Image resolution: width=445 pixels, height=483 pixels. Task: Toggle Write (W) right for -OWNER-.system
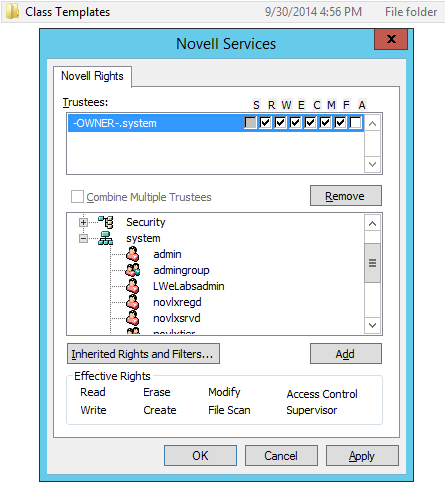point(280,123)
